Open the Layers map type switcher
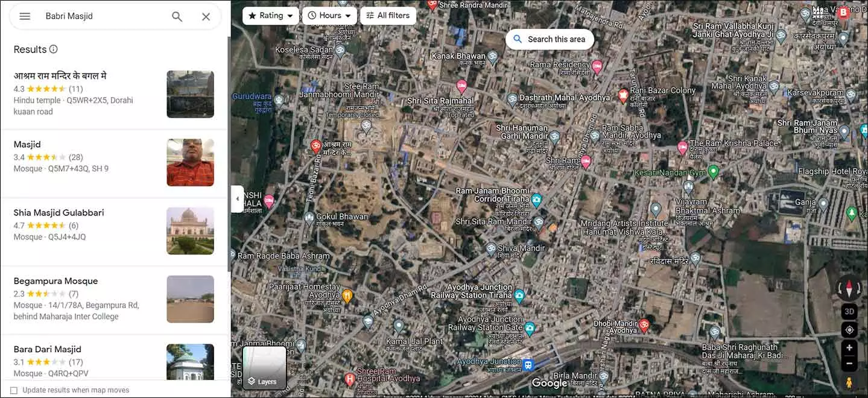868x398 pixels. click(x=264, y=367)
